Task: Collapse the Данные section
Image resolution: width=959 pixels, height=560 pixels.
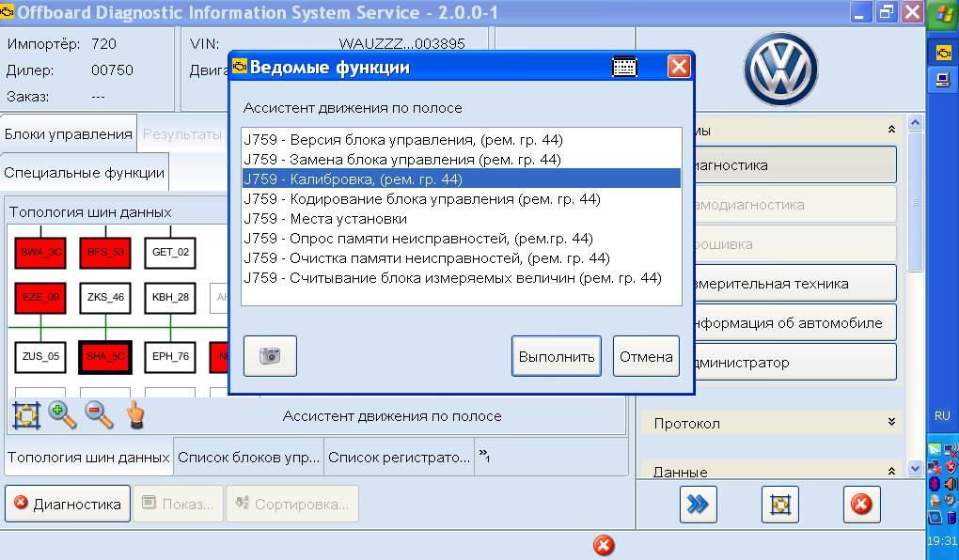Action: pos(891,471)
